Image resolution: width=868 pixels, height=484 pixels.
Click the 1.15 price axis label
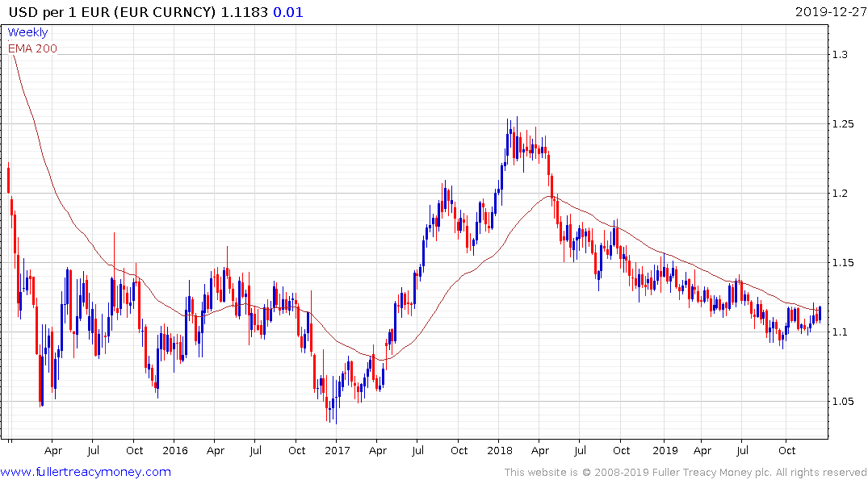pos(842,262)
